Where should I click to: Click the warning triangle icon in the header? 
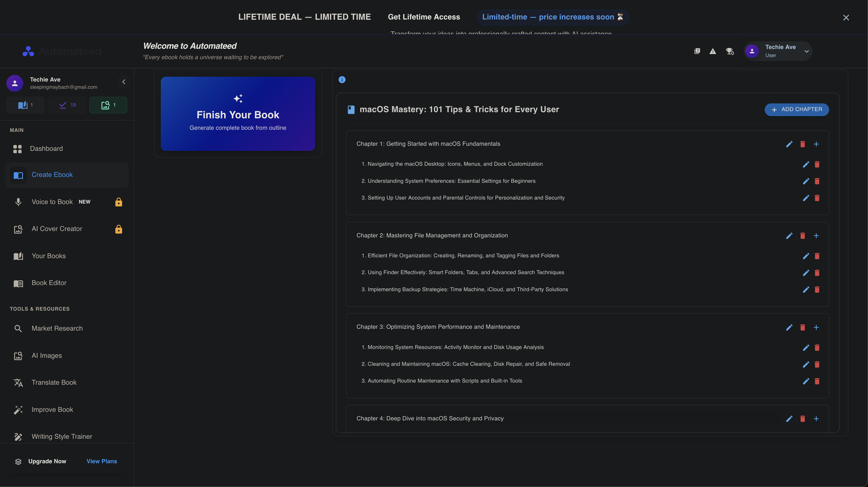click(x=712, y=51)
